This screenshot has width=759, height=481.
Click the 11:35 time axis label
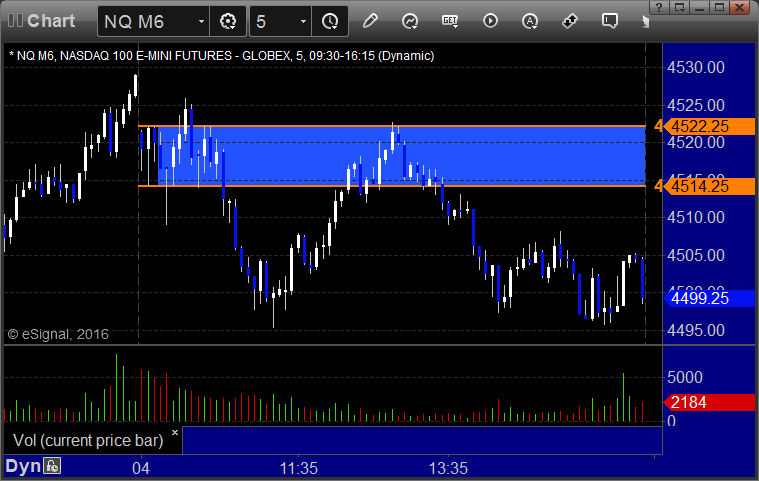pyautogui.click(x=299, y=468)
